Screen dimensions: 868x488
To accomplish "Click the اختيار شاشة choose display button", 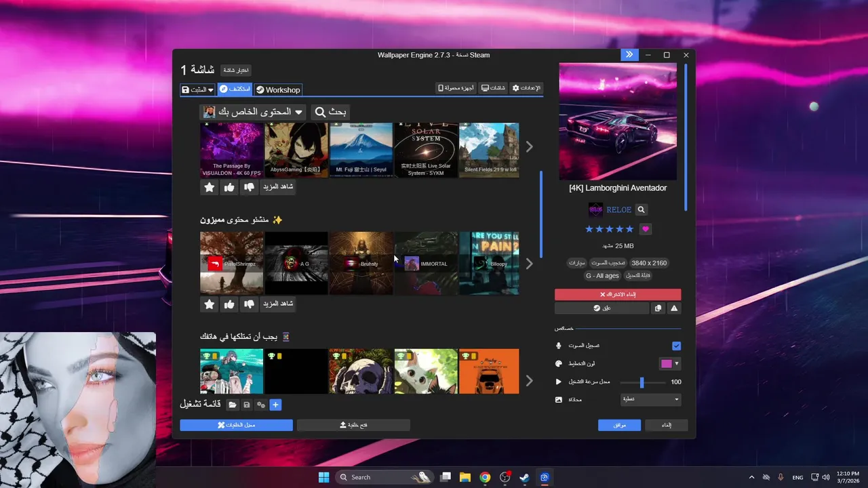I will pos(236,70).
